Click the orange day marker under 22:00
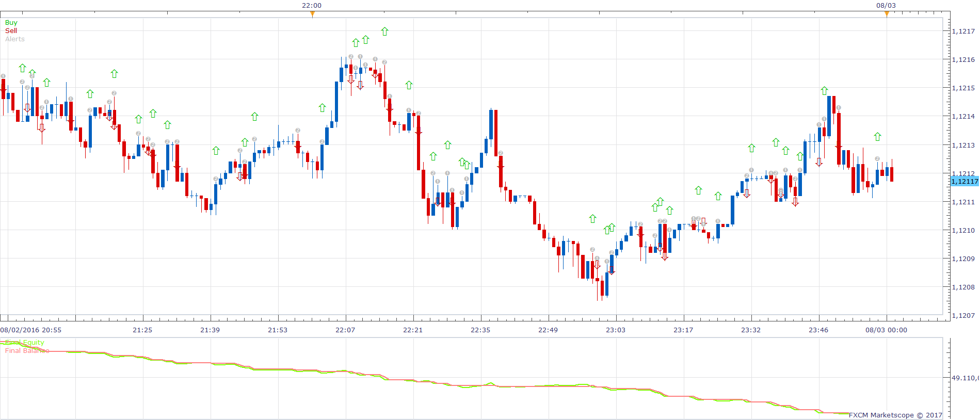This screenshot has height=420, width=980. (312, 14)
